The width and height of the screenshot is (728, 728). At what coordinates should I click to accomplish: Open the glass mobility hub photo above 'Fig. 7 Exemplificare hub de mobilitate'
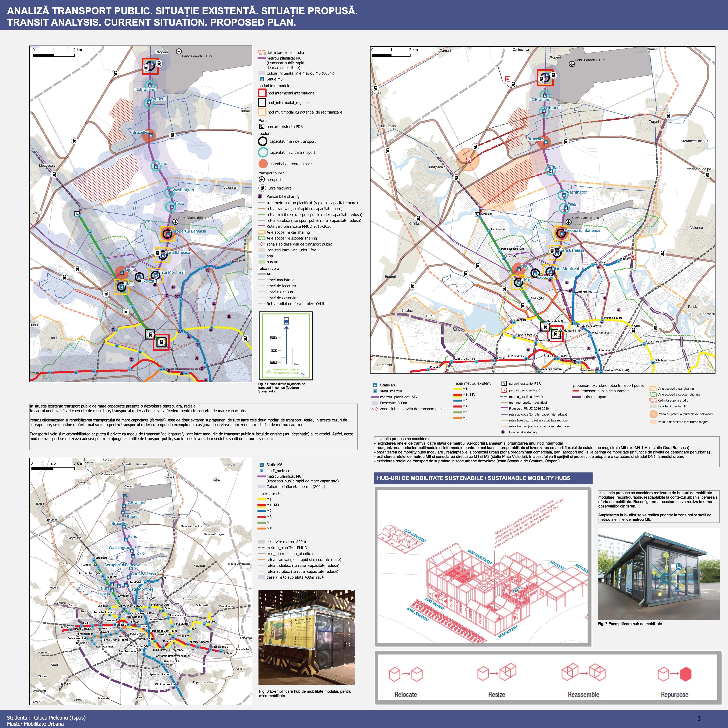(659, 574)
